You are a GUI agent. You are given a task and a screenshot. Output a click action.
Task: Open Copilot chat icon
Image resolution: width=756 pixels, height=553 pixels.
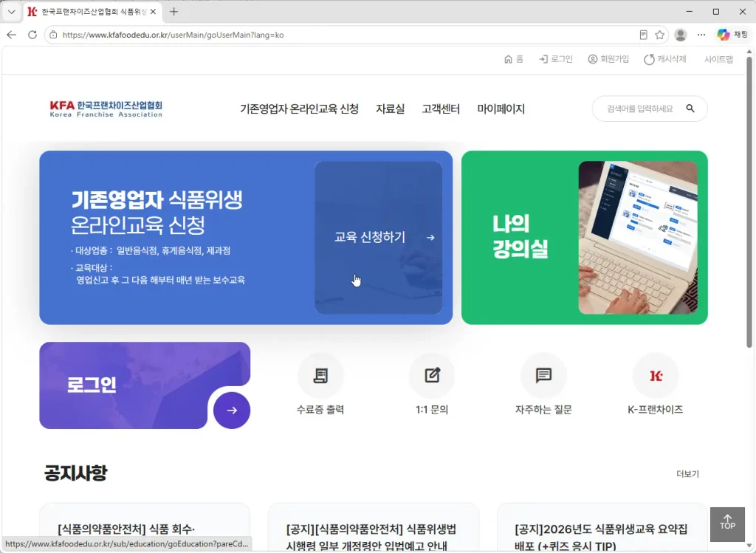click(x=732, y=35)
